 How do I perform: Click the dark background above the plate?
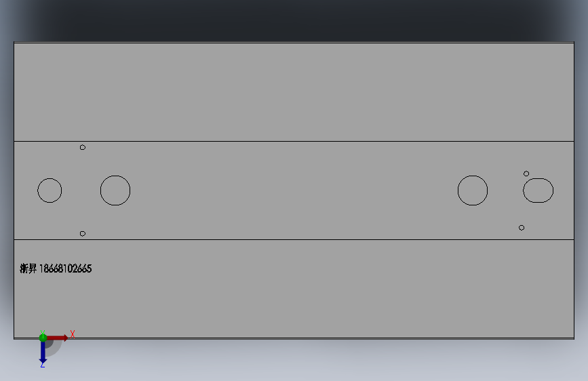coord(294,20)
